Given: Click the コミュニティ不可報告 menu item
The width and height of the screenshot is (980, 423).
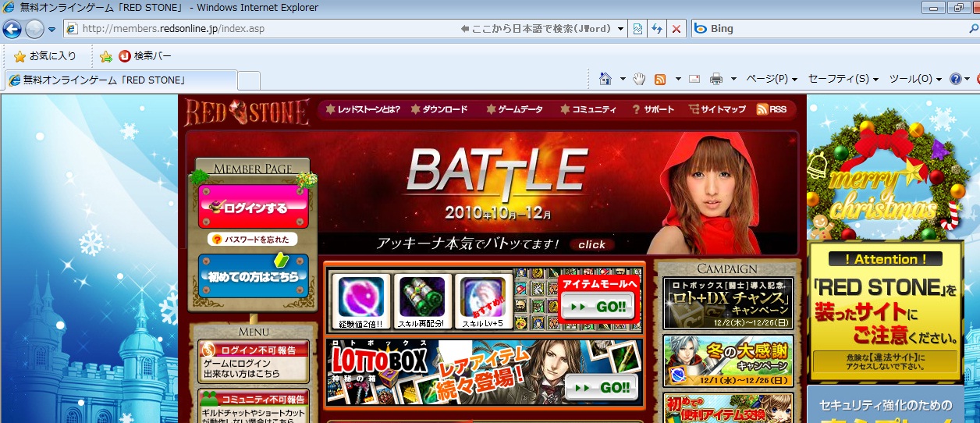Looking at the screenshot, I should (254, 405).
